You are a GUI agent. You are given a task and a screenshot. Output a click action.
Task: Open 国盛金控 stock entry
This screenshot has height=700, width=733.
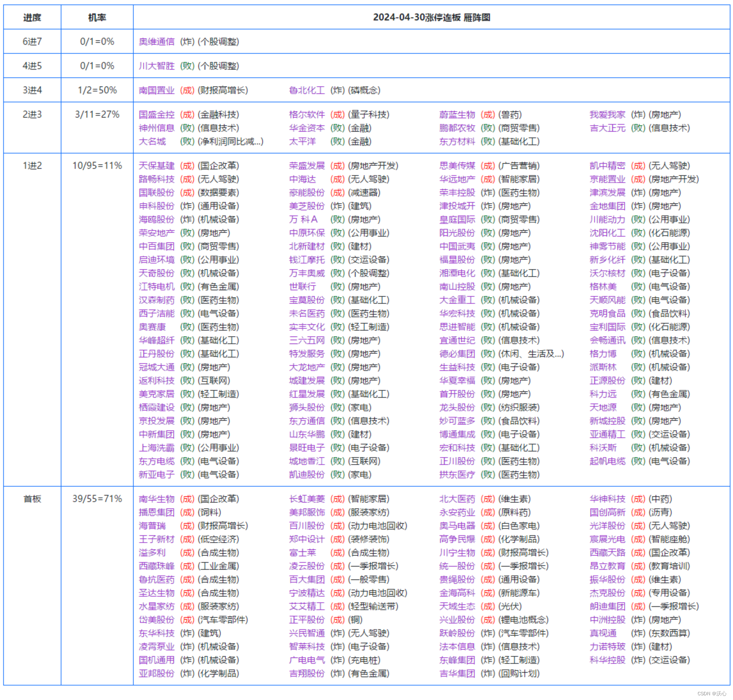[156, 114]
